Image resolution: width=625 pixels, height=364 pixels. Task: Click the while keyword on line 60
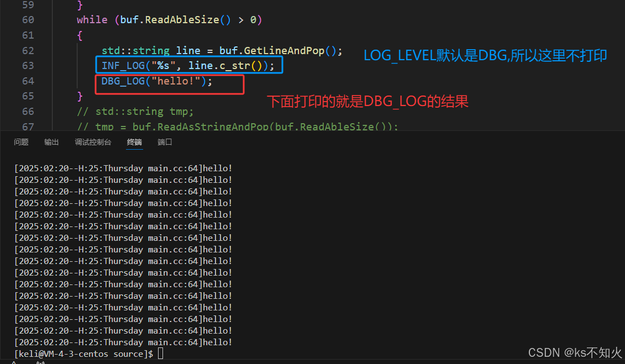(x=92, y=20)
